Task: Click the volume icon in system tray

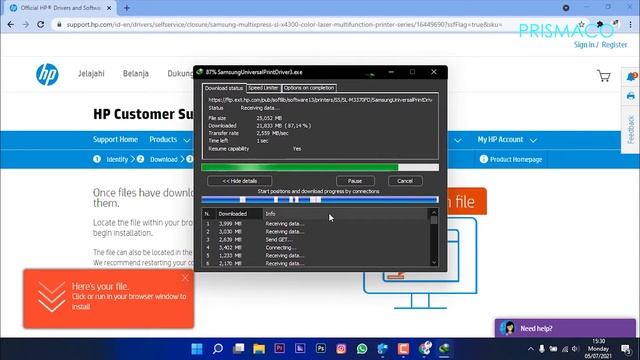Action: [575, 349]
